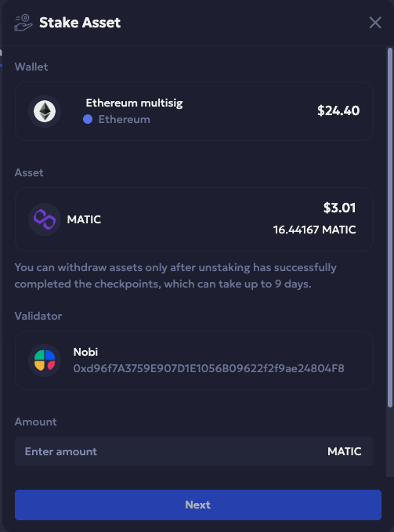Screen dimensions: 394x532
Task: Click the blue Ethereum network dot
Action: pos(88,119)
